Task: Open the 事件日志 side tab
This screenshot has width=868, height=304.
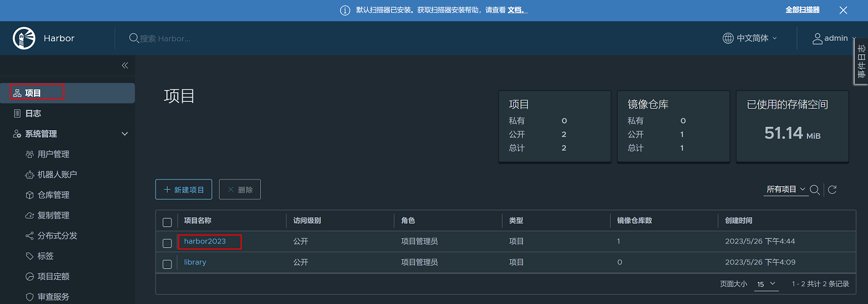Action: (x=861, y=62)
